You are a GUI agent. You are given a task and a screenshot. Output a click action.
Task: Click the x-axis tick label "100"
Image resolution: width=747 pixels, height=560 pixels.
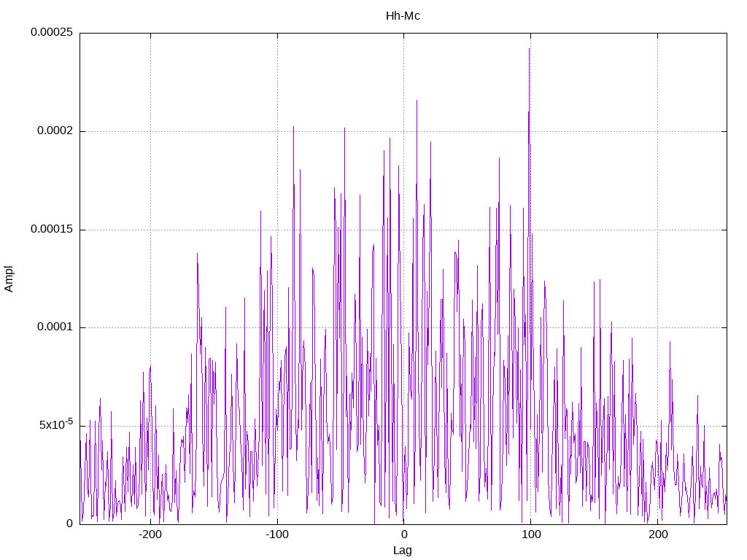(x=531, y=534)
